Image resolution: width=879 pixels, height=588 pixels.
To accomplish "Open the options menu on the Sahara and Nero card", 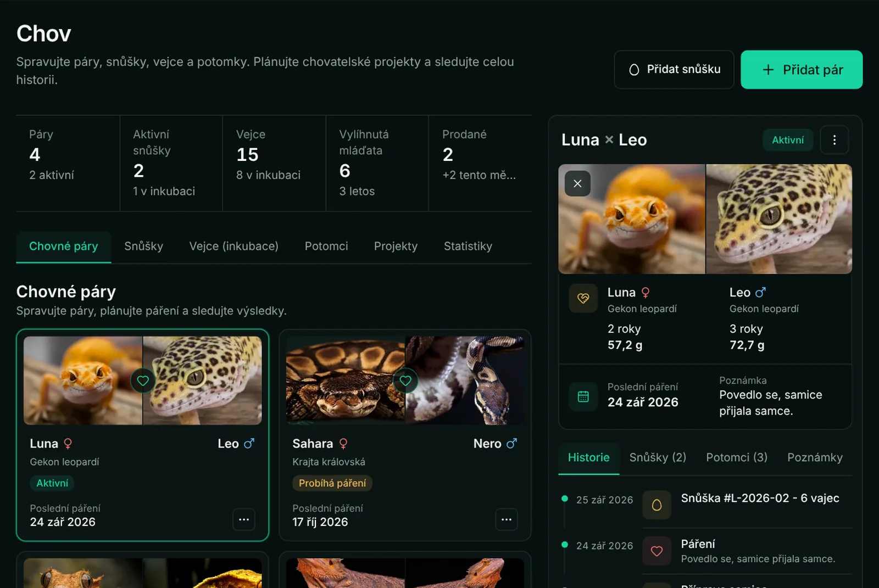I will pyautogui.click(x=507, y=519).
